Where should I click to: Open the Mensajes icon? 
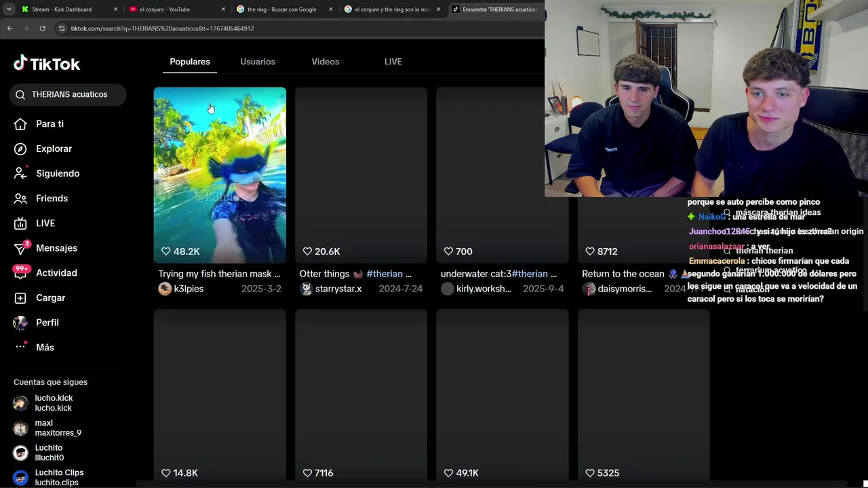coord(20,248)
